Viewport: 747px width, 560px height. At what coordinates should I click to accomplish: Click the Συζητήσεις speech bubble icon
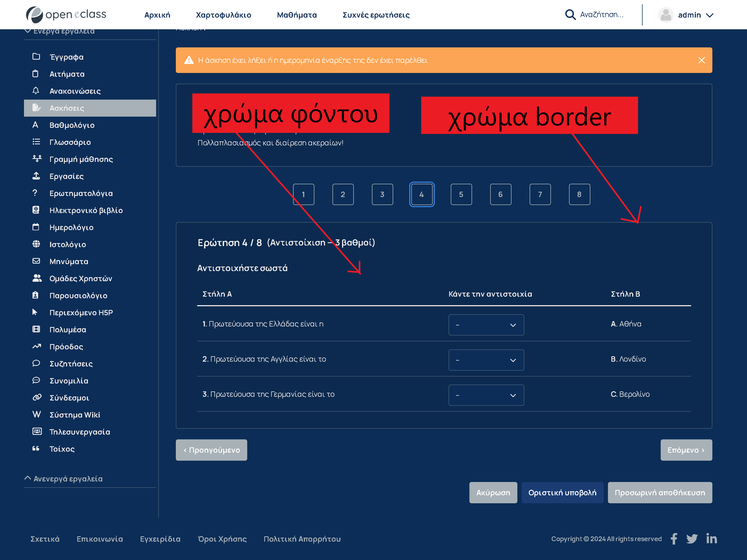pos(36,363)
